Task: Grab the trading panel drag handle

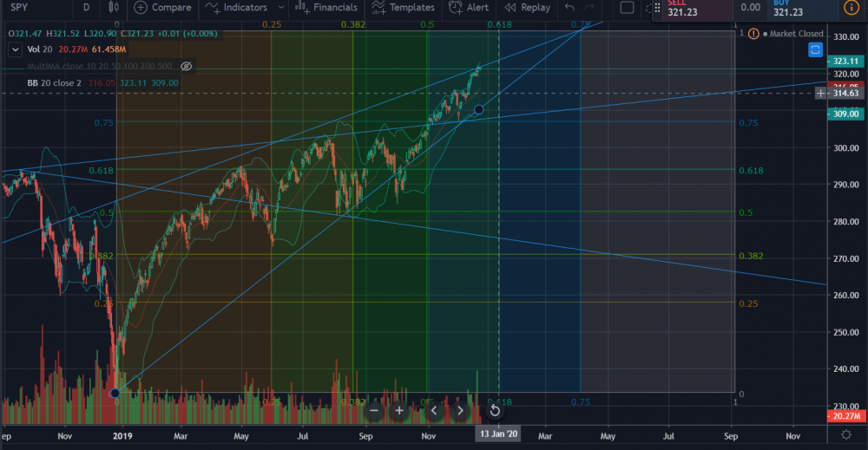Action: (x=657, y=8)
